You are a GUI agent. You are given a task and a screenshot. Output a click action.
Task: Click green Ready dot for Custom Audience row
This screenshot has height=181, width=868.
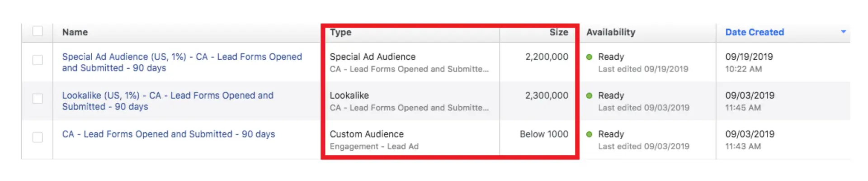point(589,134)
